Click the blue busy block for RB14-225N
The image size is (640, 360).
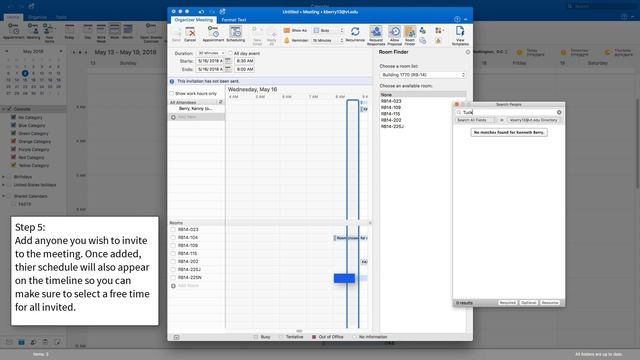[x=344, y=278]
